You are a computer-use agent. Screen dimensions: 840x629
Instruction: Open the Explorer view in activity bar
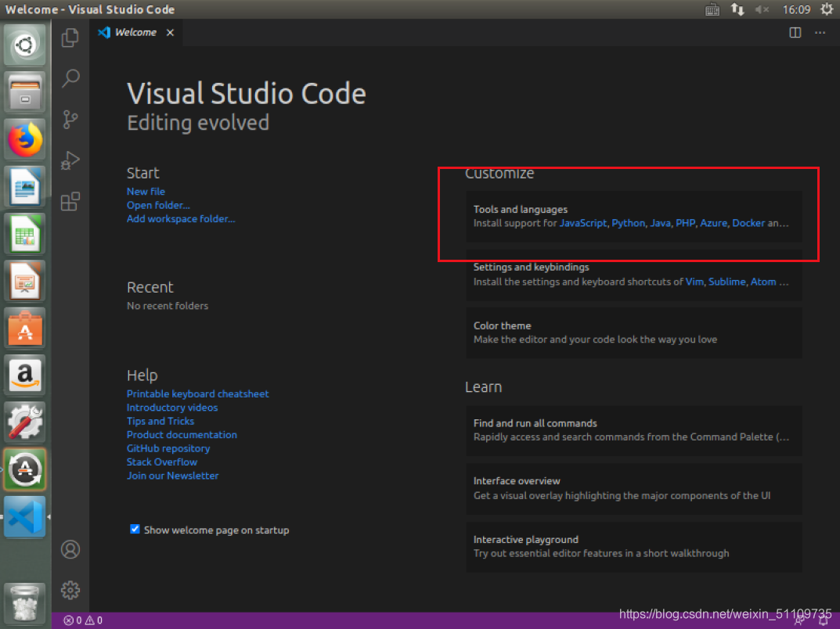click(x=70, y=38)
